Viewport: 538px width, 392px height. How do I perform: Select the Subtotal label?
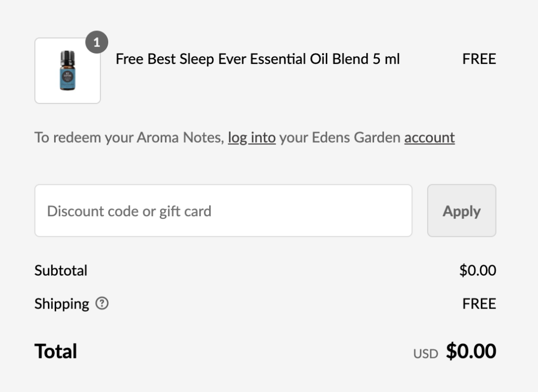coord(61,271)
